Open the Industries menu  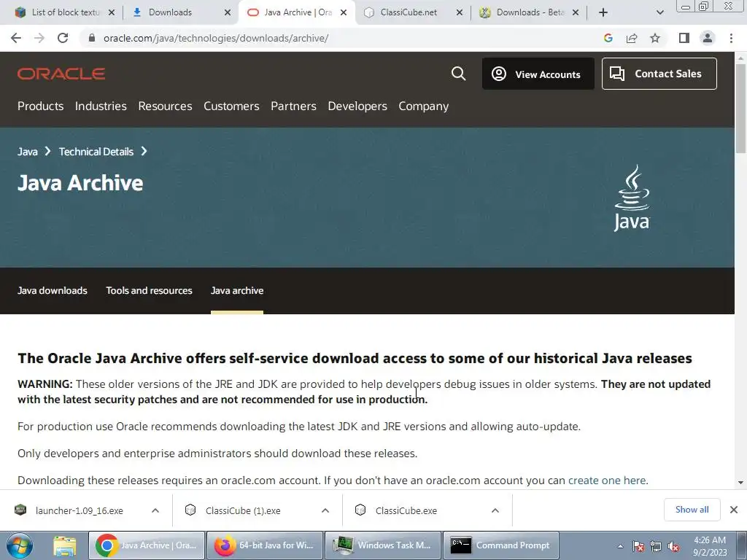[101, 106]
